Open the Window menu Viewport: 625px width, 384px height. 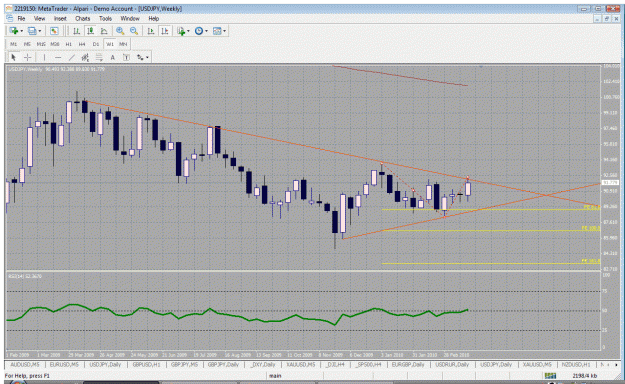click(x=130, y=19)
